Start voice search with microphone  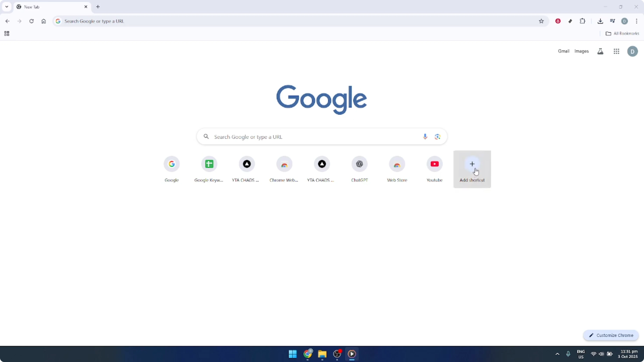[425, 137]
